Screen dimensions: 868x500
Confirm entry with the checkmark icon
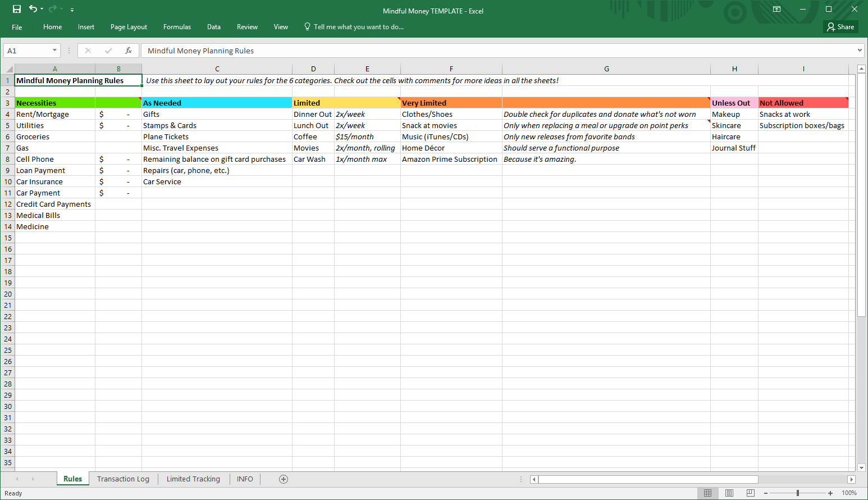coord(108,50)
